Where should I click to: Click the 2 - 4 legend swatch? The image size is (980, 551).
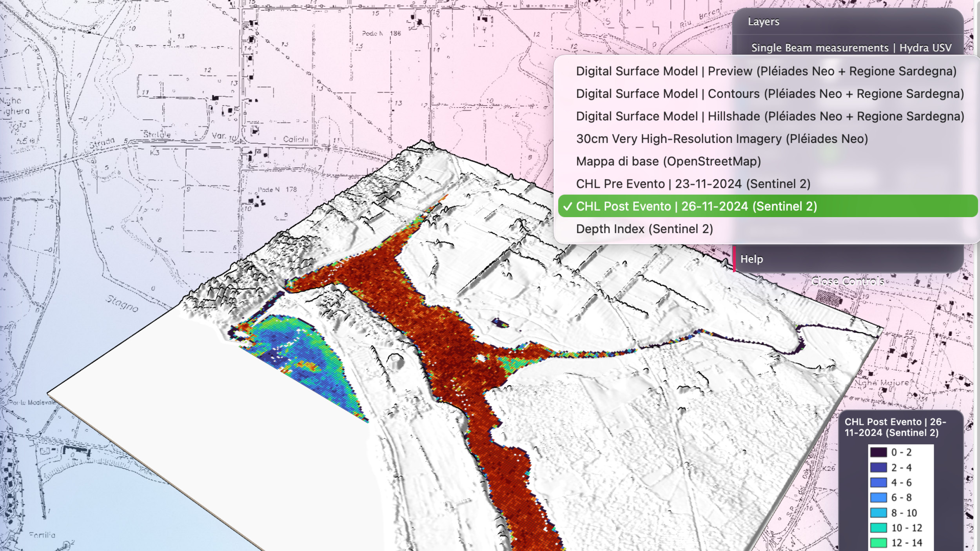[878, 468]
